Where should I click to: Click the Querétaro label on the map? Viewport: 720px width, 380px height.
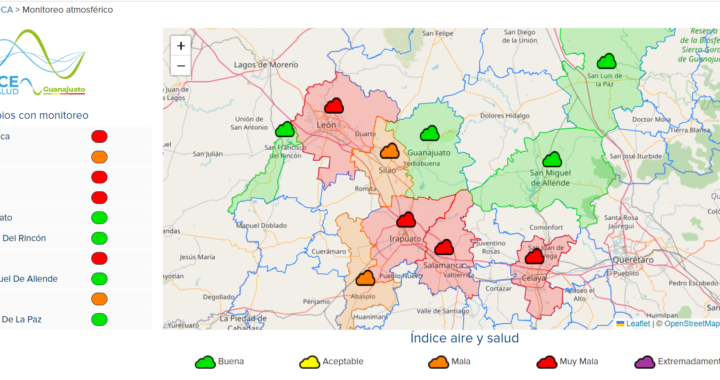click(x=633, y=260)
